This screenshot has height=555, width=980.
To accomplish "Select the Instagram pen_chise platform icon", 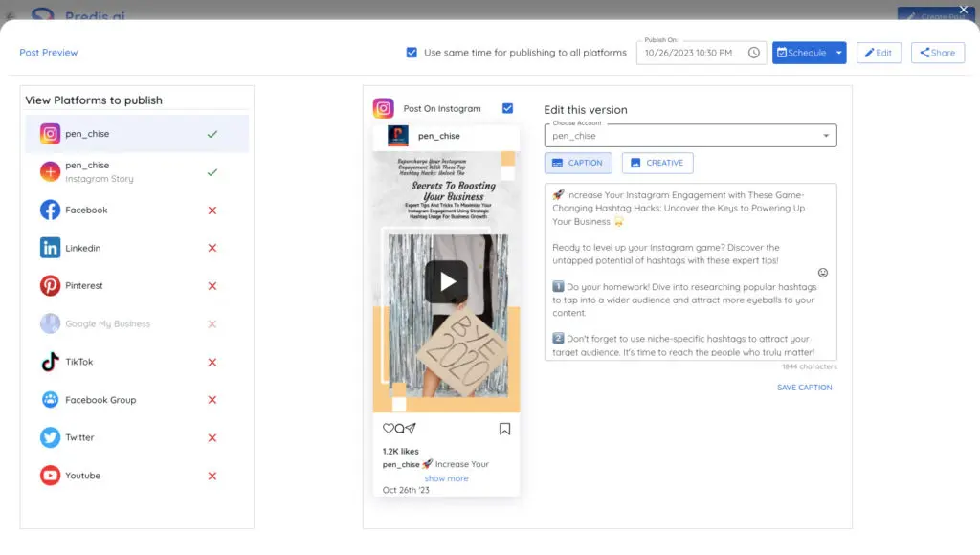I will tap(50, 134).
